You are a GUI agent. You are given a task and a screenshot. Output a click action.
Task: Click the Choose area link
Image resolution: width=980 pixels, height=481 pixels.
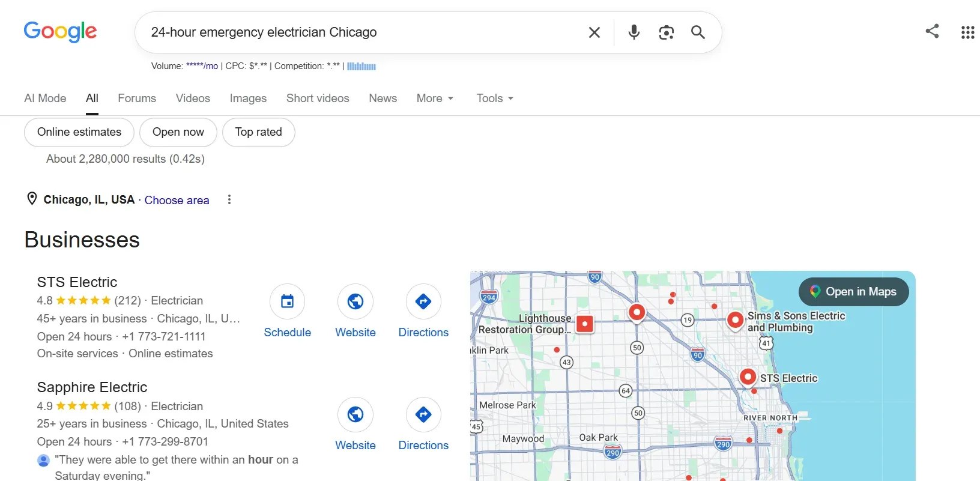pyautogui.click(x=177, y=201)
